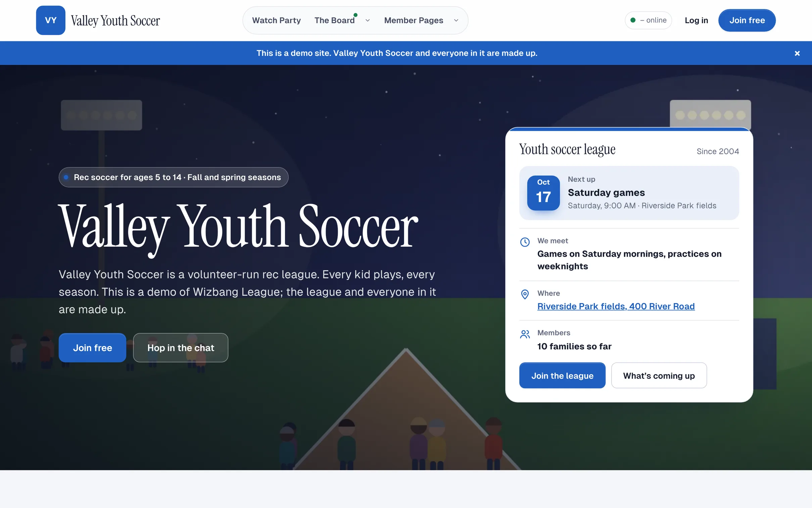This screenshot has height=508, width=812.
Task: Click Saturday, 9:00 AM event details line
Action: click(x=642, y=206)
